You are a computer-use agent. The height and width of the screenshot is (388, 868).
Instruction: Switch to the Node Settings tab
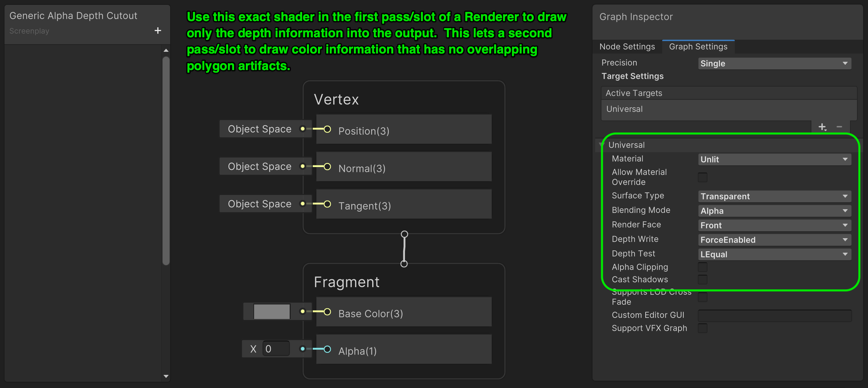tap(627, 47)
